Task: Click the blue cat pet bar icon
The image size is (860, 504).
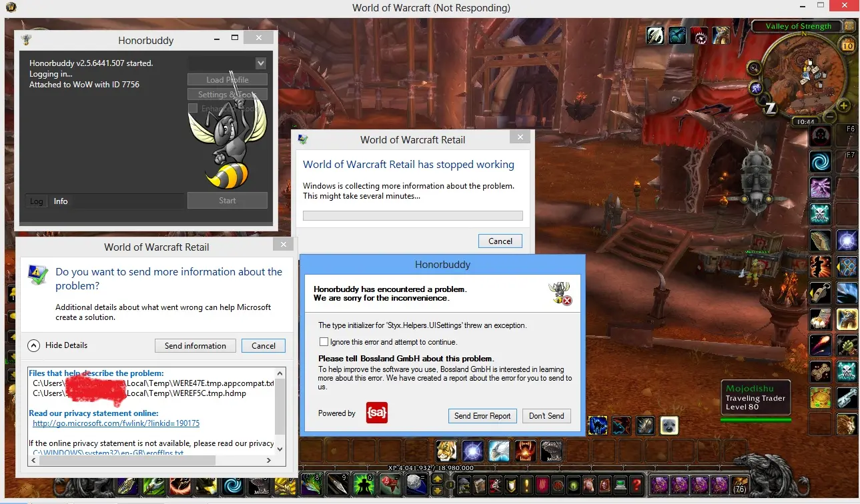Action: coord(598,425)
